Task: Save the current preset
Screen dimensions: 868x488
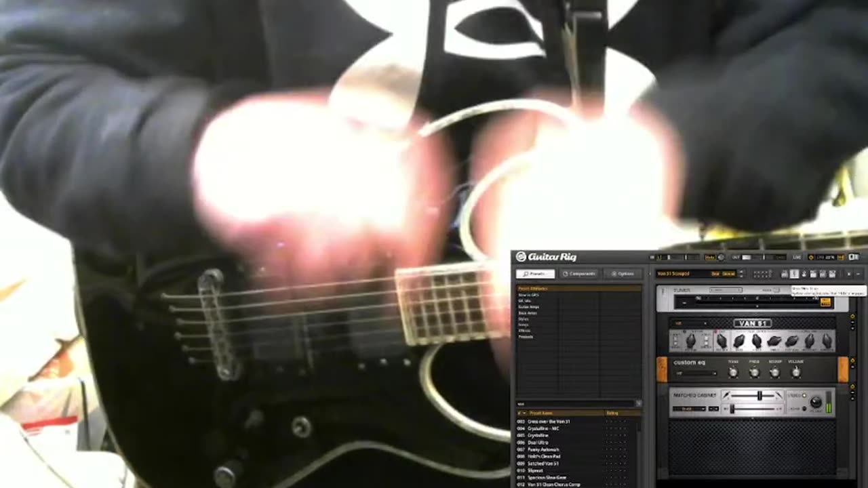Action: (x=715, y=274)
